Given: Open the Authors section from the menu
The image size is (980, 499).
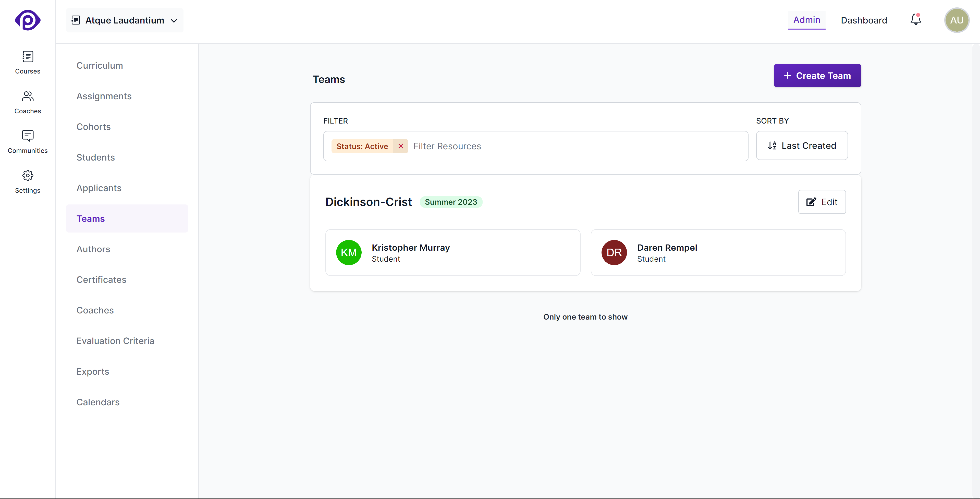Looking at the screenshot, I should (x=93, y=249).
